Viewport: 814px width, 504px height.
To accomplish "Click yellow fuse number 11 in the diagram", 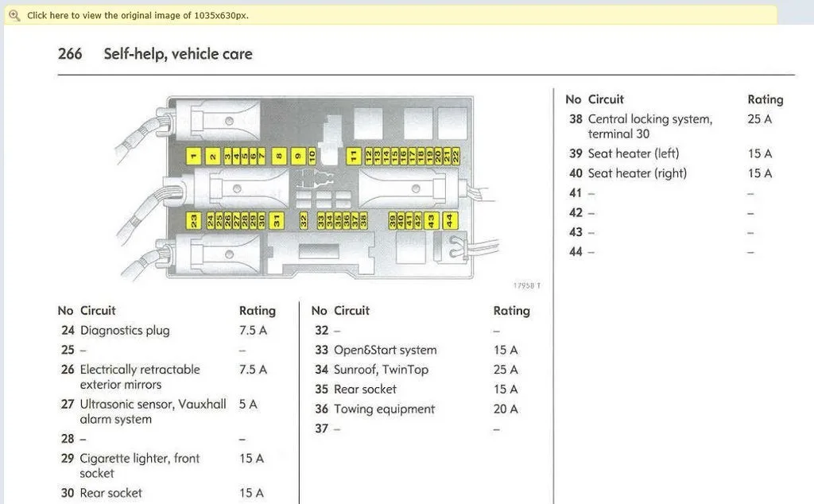I will 354,156.
